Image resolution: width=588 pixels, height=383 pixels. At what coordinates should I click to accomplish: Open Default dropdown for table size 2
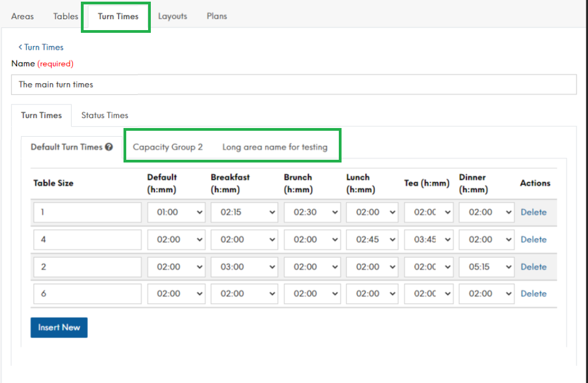pos(177,267)
